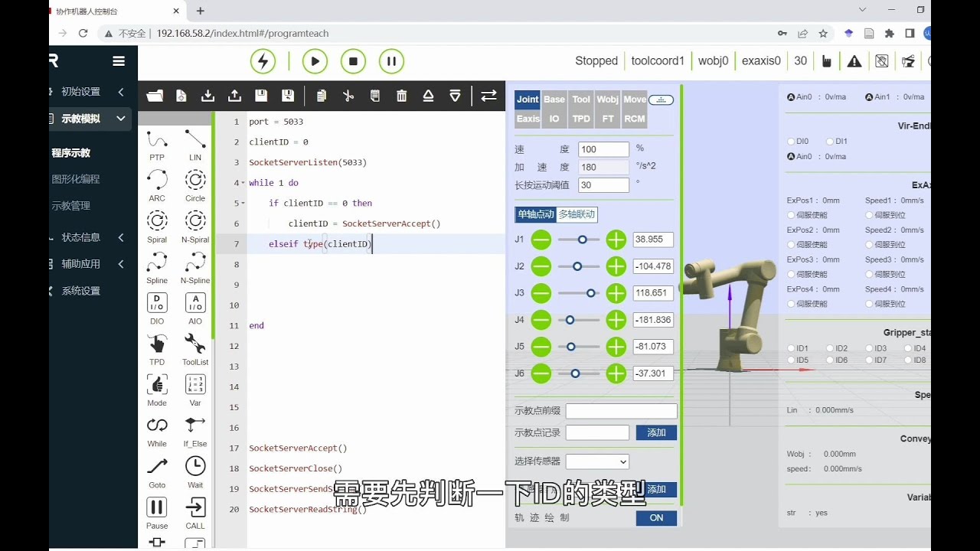
Task: Select gripper ID1 radio button
Action: tap(791, 348)
